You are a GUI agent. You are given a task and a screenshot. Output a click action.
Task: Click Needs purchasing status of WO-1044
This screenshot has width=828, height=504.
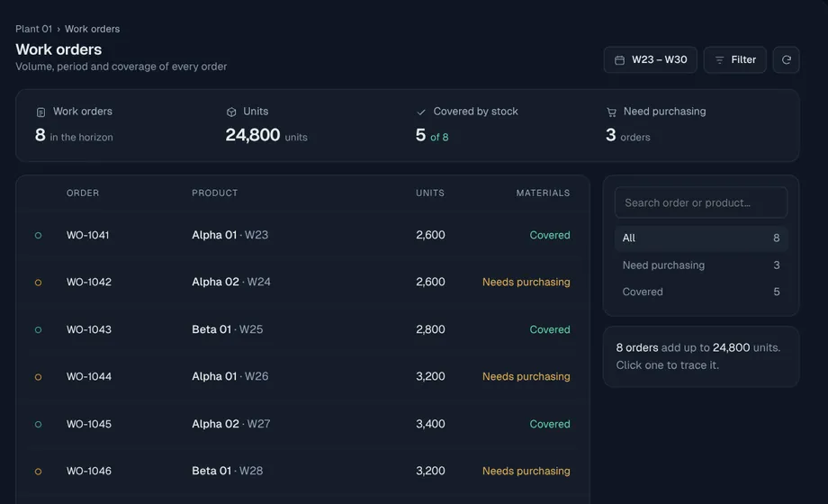click(x=526, y=377)
